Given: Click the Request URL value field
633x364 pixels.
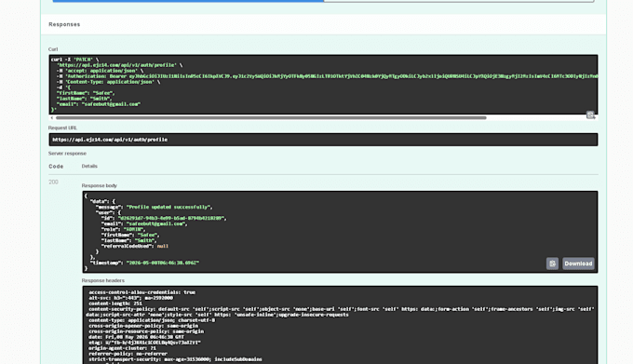Looking at the screenshot, I should [323, 140].
